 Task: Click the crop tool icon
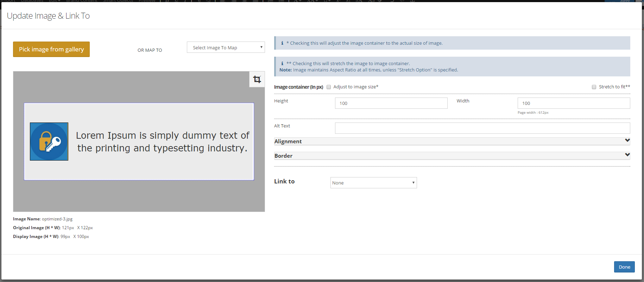(257, 80)
